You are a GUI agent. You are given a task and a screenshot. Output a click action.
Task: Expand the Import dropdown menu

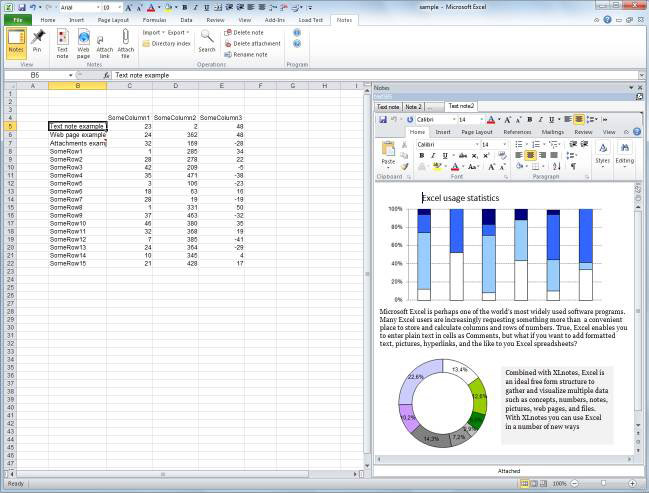(153, 33)
